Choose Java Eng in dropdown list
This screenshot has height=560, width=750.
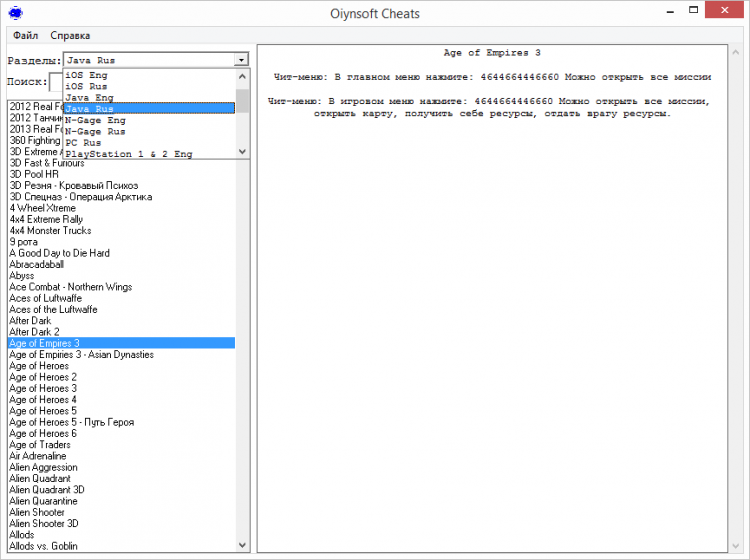(150, 98)
